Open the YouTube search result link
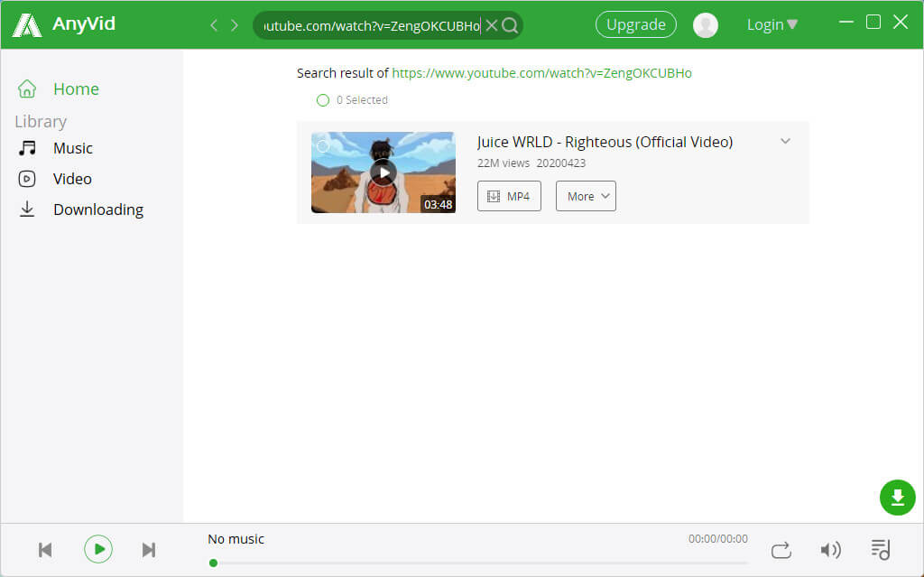The width and height of the screenshot is (924, 577). [541, 73]
